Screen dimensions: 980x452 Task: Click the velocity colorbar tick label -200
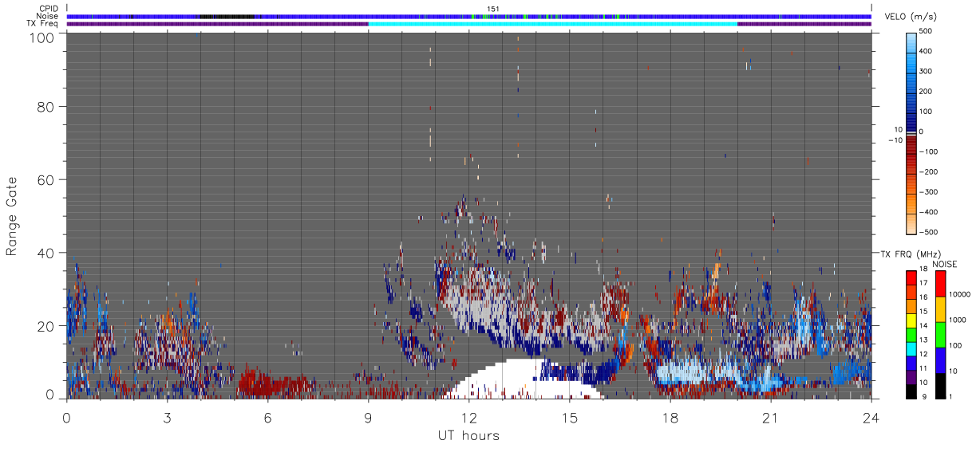coord(929,171)
